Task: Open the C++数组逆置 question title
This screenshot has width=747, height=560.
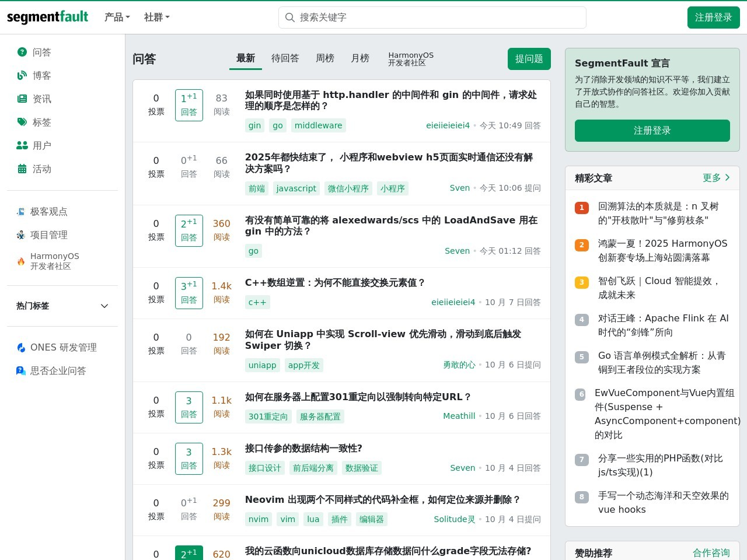Action: pyautogui.click(x=335, y=282)
